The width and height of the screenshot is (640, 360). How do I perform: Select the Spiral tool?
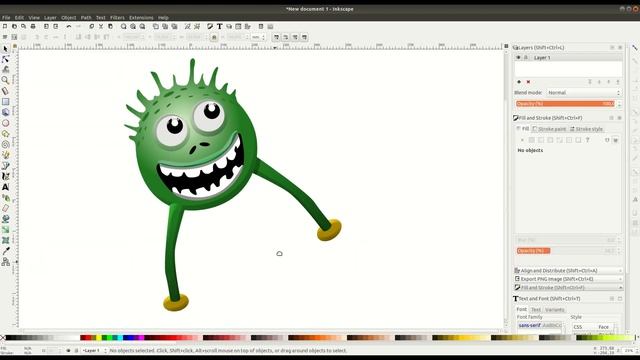click(5, 144)
